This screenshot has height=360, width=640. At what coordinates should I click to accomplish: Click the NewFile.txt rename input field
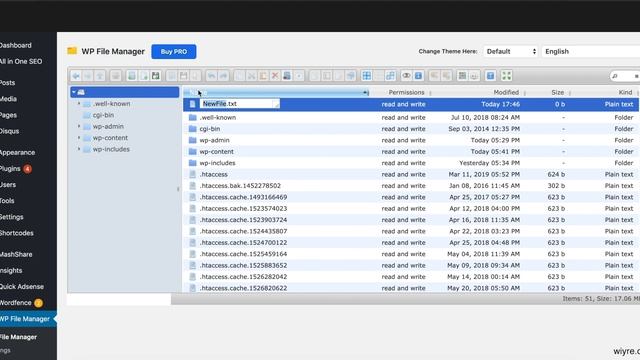click(240, 104)
